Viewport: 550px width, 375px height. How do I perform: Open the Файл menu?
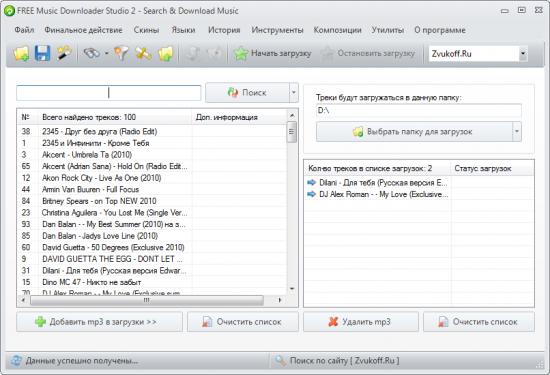pos(24,30)
